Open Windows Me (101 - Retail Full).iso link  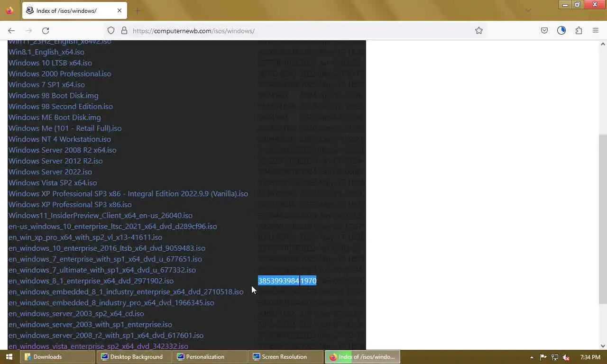[x=65, y=128]
